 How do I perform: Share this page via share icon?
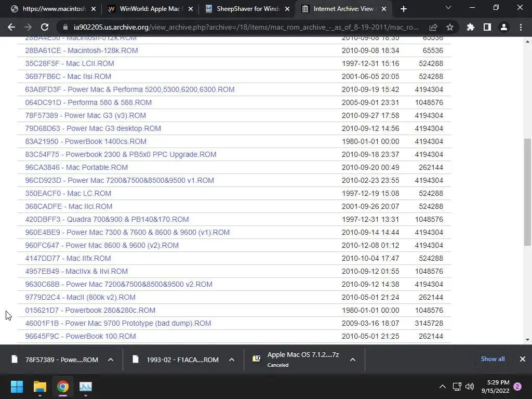[433, 27]
